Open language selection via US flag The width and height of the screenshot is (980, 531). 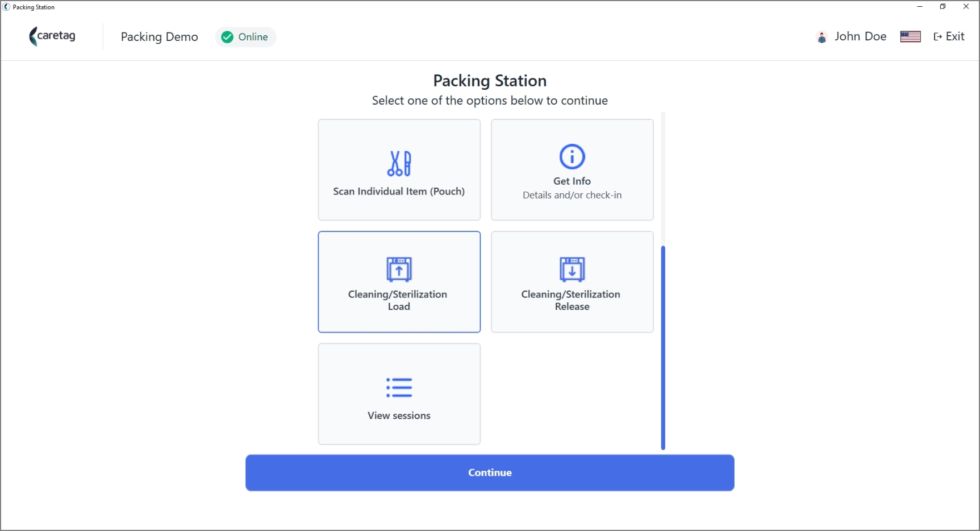(x=910, y=36)
